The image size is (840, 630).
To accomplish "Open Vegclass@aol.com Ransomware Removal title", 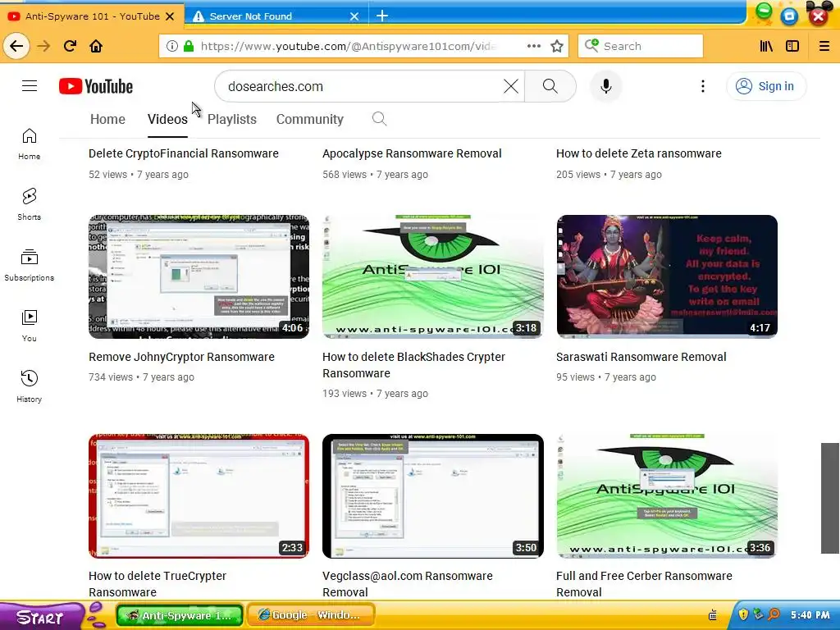I will pos(407,584).
